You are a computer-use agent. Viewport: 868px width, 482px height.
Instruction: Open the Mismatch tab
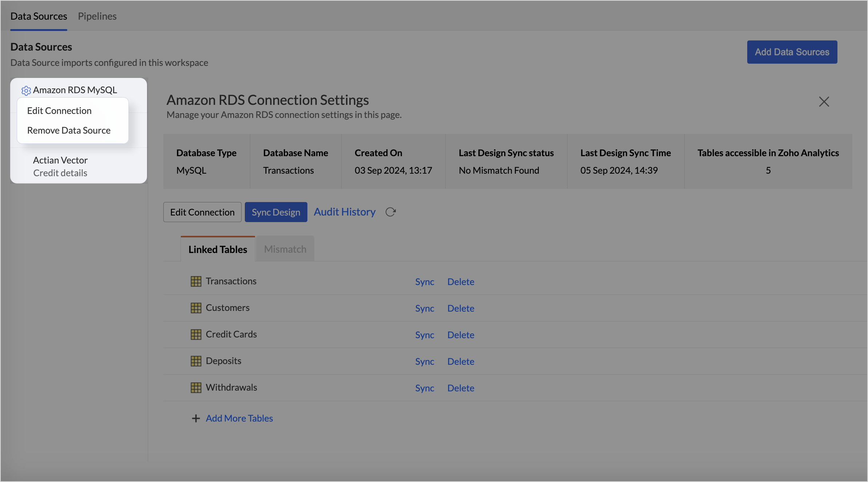pyautogui.click(x=285, y=249)
